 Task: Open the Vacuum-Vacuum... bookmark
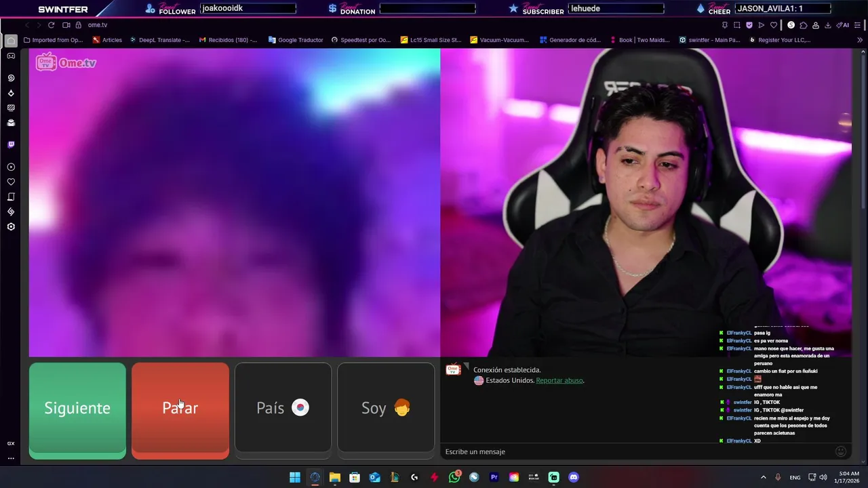[499, 40]
